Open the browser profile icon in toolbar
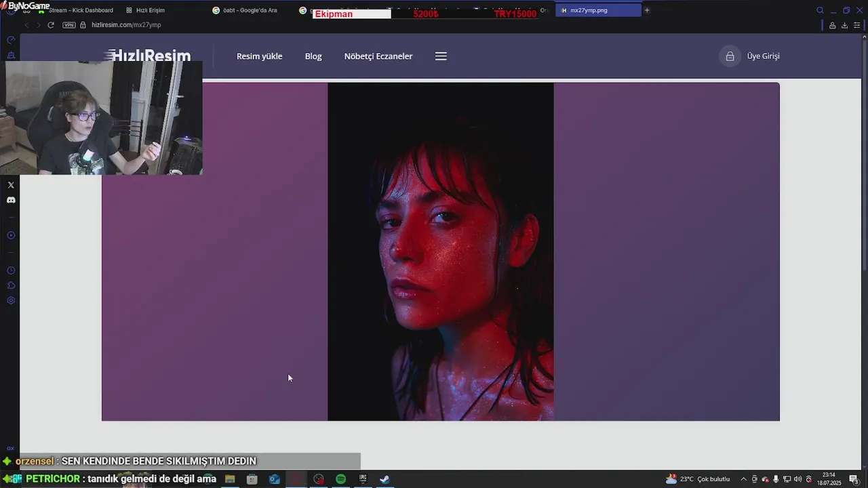868x488 pixels. [832, 25]
